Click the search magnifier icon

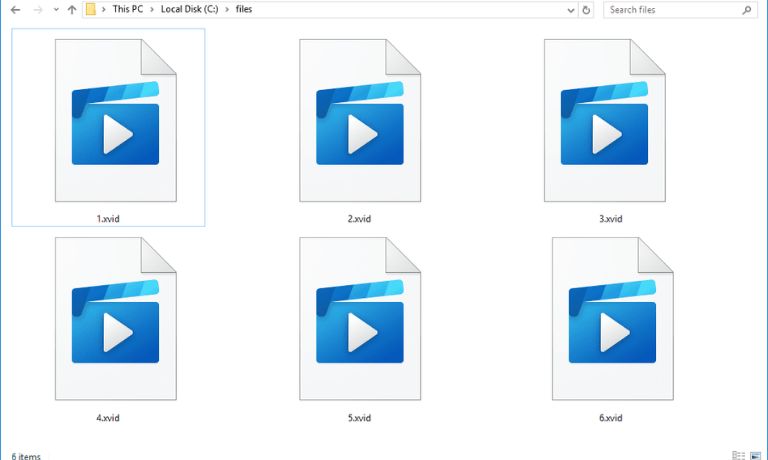click(x=747, y=10)
